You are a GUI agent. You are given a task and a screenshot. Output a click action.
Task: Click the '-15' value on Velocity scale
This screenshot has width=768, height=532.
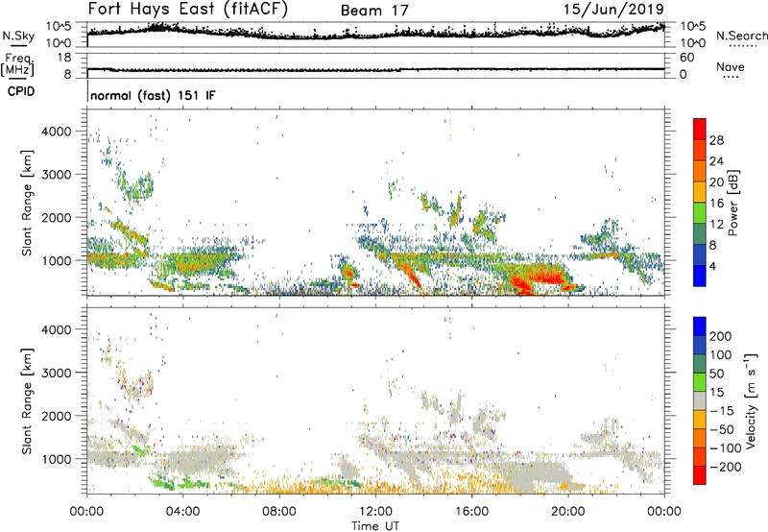tap(722, 410)
